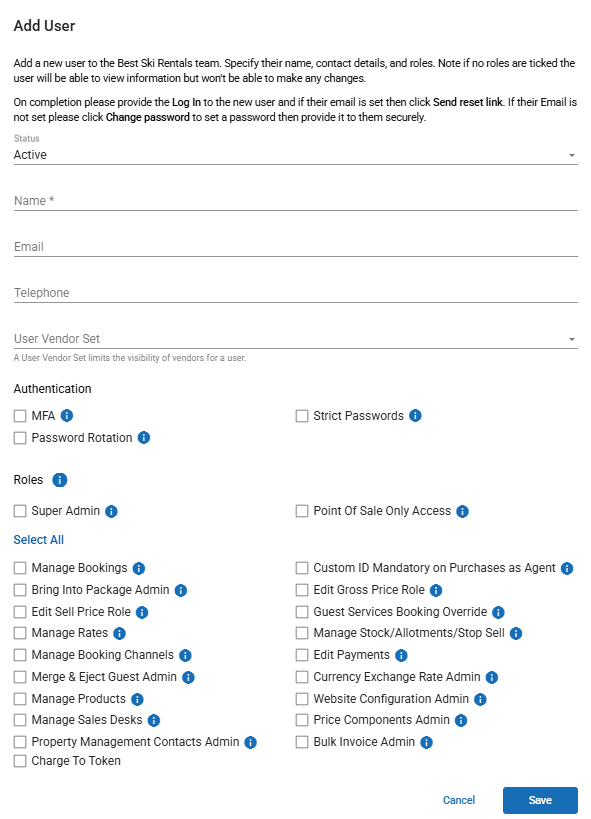Click the Password Rotation info icon
Image resolution: width=591 pixels, height=819 pixels.
(144, 438)
